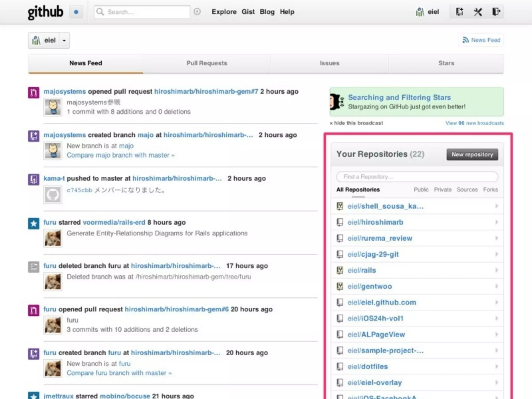Open the eiel account context dropdown
Screen dimensions: 532x399
click(x=64, y=41)
